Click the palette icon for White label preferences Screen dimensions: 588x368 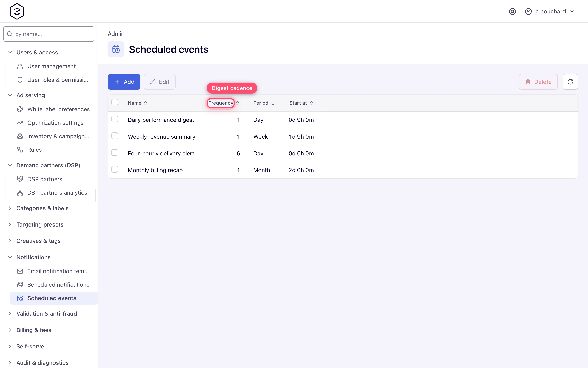click(x=20, y=109)
